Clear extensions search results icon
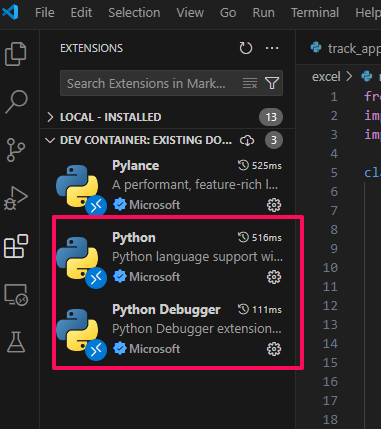The height and width of the screenshot is (429, 381). coord(250,83)
